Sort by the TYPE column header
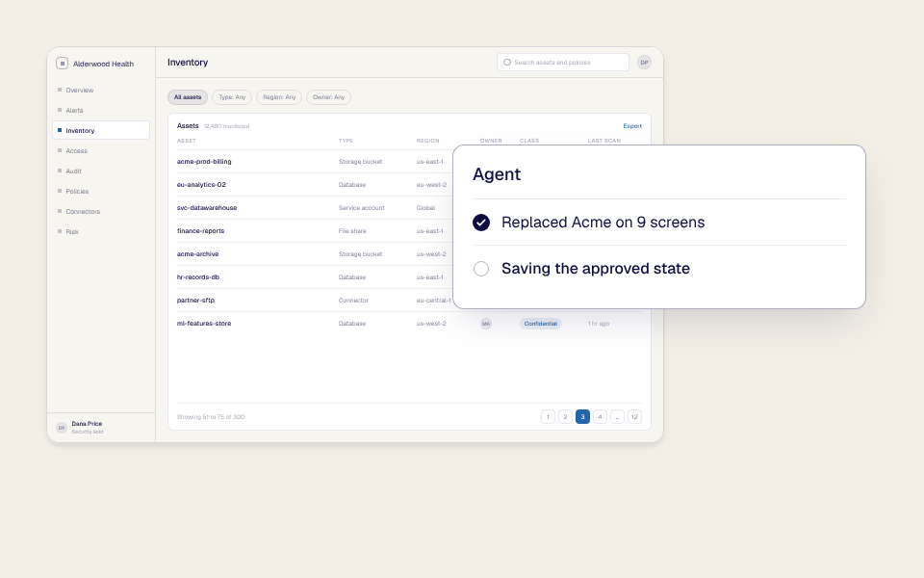924x578 pixels. 346,141
